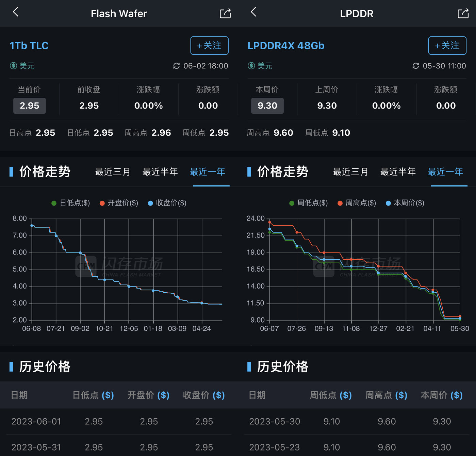476x456 pixels.
Task: Toggle 日低点($) series in Flash Wafer chart
Action: pyautogui.click(x=71, y=203)
